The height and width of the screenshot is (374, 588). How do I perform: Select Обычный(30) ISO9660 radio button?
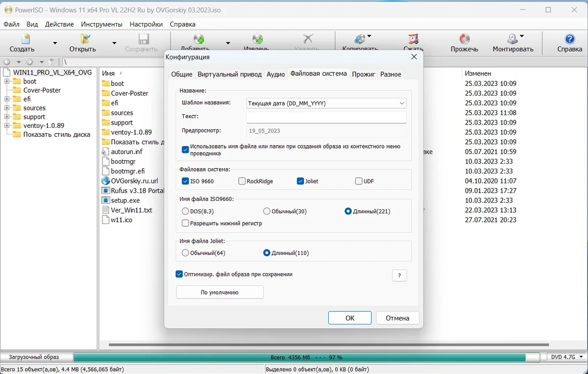(267, 211)
